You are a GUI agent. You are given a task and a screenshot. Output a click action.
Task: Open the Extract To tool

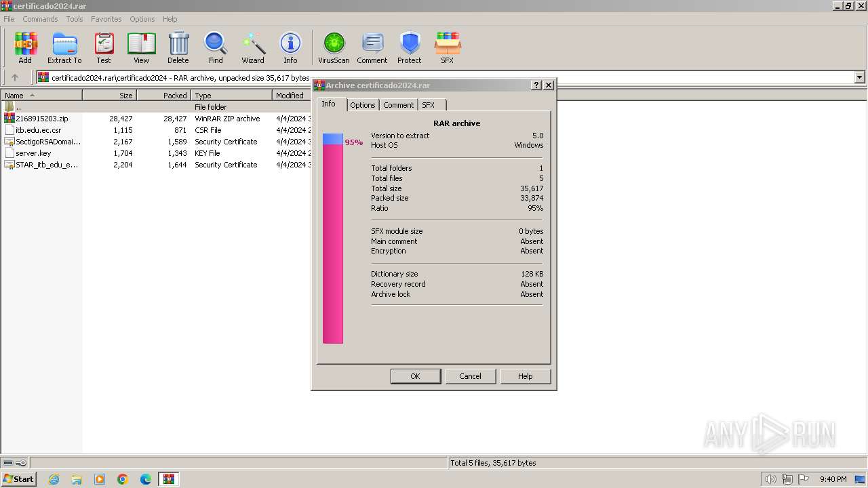click(x=64, y=47)
